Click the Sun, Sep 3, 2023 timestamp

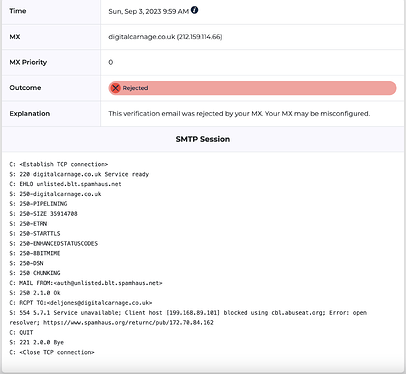149,11
